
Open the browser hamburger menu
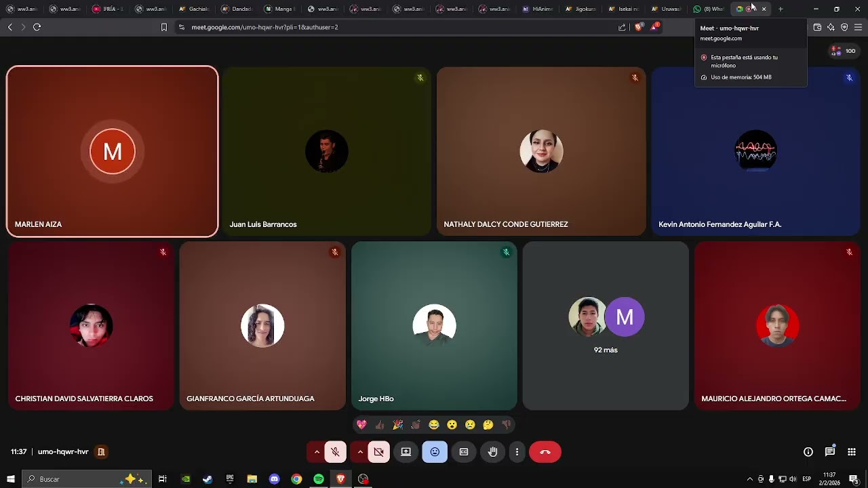point(858,27)
